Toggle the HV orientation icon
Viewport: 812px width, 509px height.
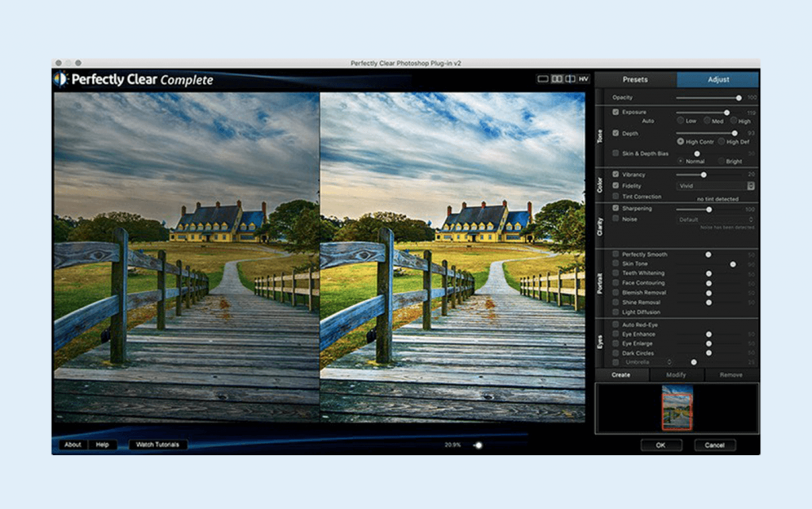pos(584,79)
